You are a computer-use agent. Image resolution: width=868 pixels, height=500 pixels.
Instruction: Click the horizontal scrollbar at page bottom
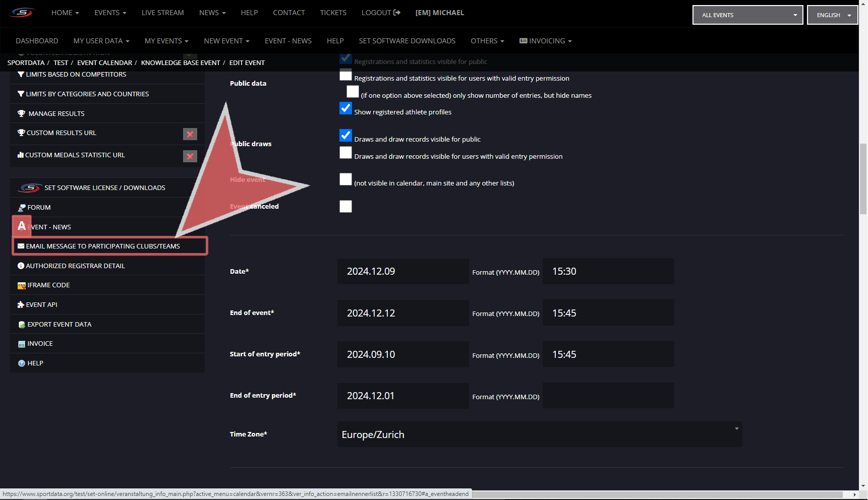[657, 494]
